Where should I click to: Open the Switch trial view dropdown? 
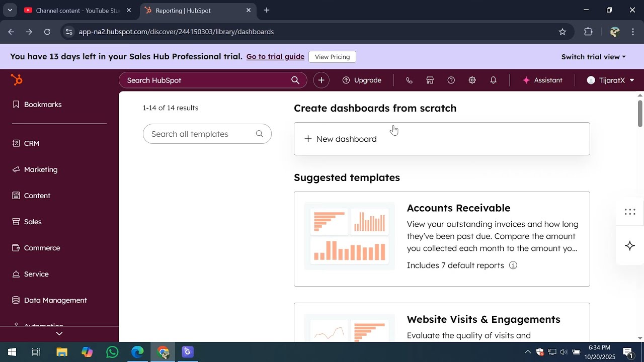click(x=594, y=57)
